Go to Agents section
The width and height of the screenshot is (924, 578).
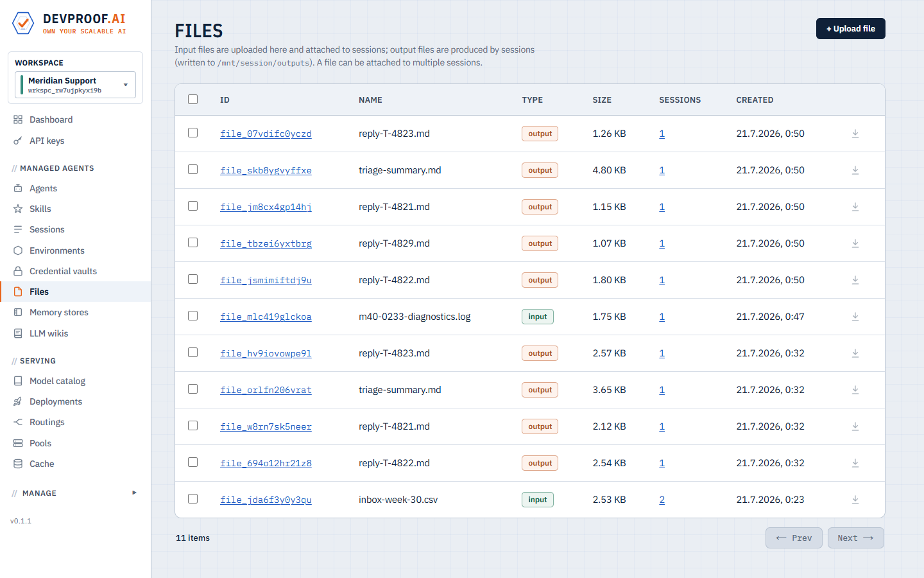pos(43,188)
